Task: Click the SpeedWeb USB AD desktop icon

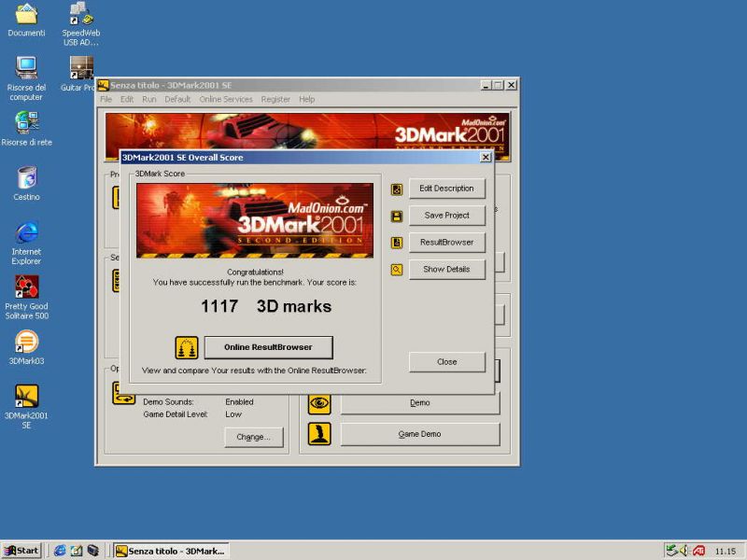Action: (81, 24)
